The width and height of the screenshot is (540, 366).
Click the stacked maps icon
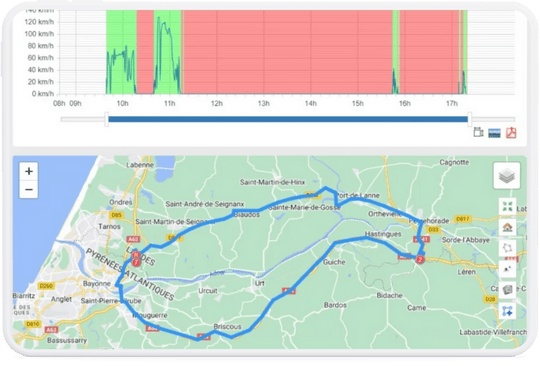point(507,290)
